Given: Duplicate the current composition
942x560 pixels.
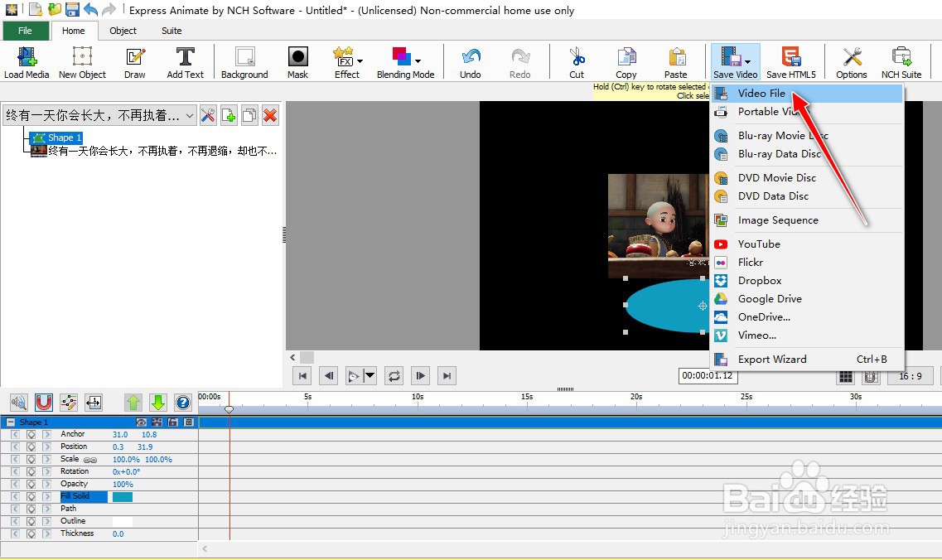Looking at the screenshot, I should tap(249, 115).
